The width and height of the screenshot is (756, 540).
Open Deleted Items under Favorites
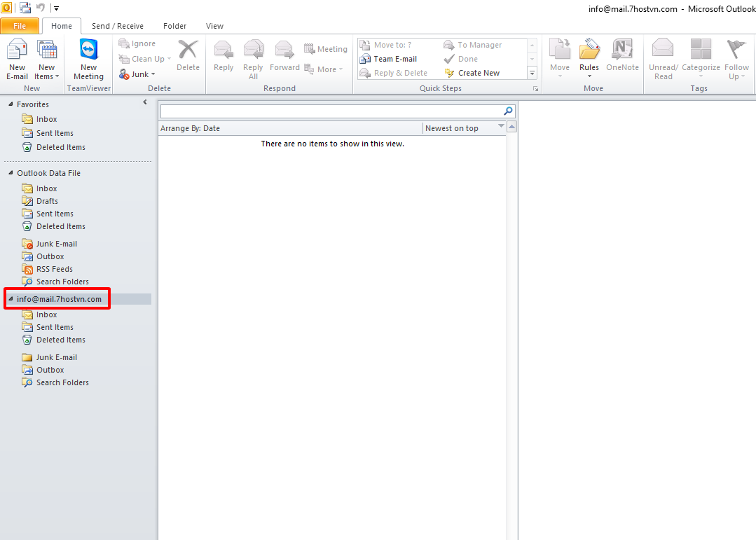53,147
